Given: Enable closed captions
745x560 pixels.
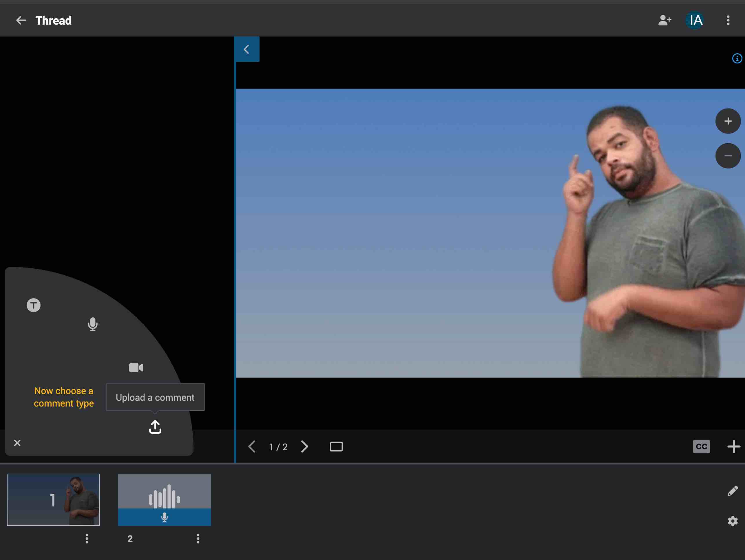Looking at the screenshot, I should click(701, 446).
